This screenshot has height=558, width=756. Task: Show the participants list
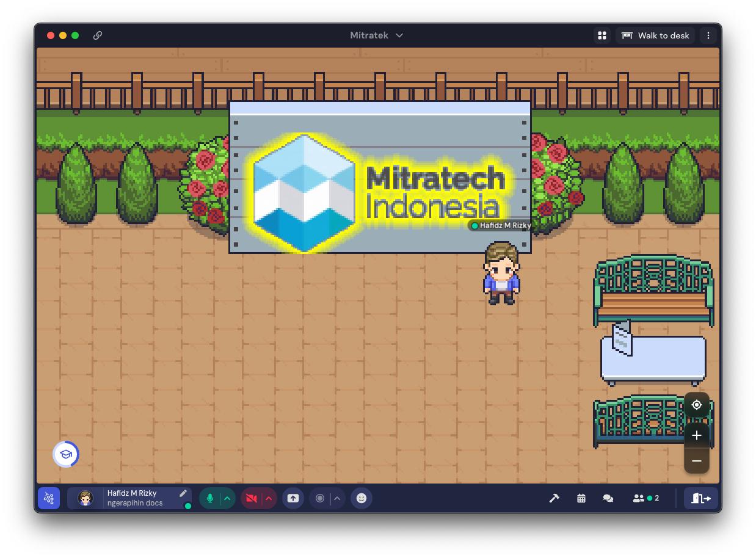click(x=645, y=498)
